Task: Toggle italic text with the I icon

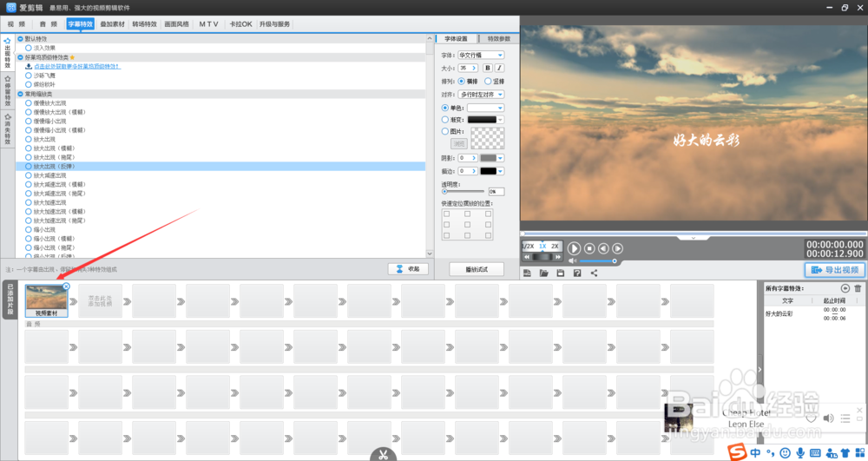Action: pos(499,68)
